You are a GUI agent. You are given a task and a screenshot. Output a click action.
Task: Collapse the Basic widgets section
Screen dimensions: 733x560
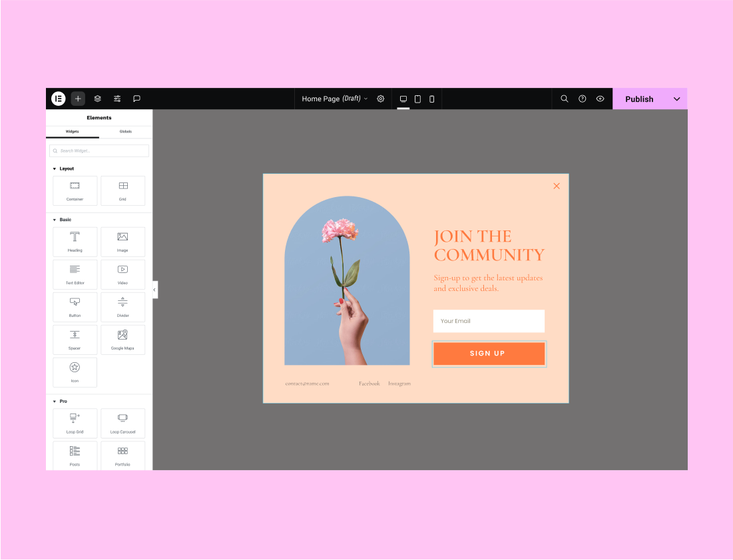click(x=55, y=220)
